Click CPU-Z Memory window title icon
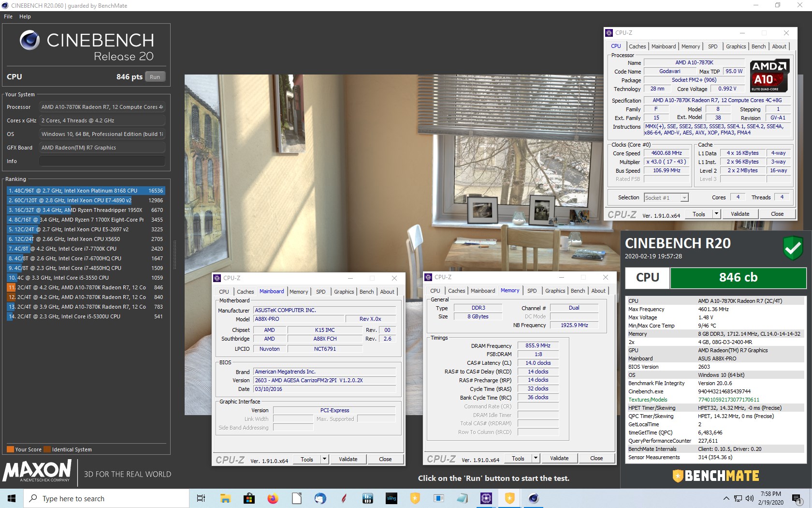Viewport: 812px width, 508px height. (x=428, y=277)
